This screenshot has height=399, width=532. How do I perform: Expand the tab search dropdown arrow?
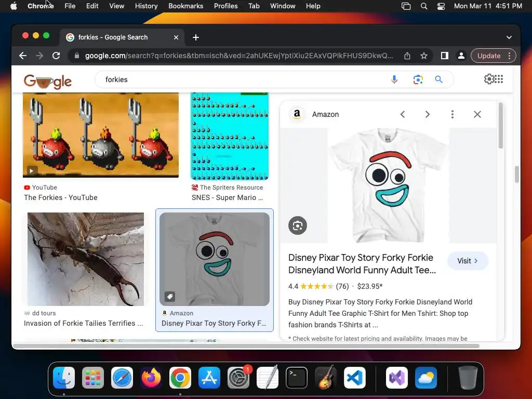509,37
